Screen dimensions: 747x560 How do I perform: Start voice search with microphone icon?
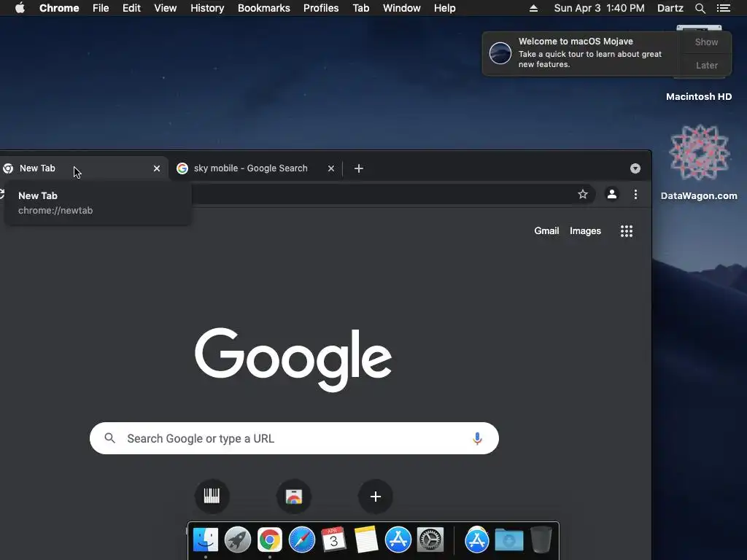pos(477,438)
